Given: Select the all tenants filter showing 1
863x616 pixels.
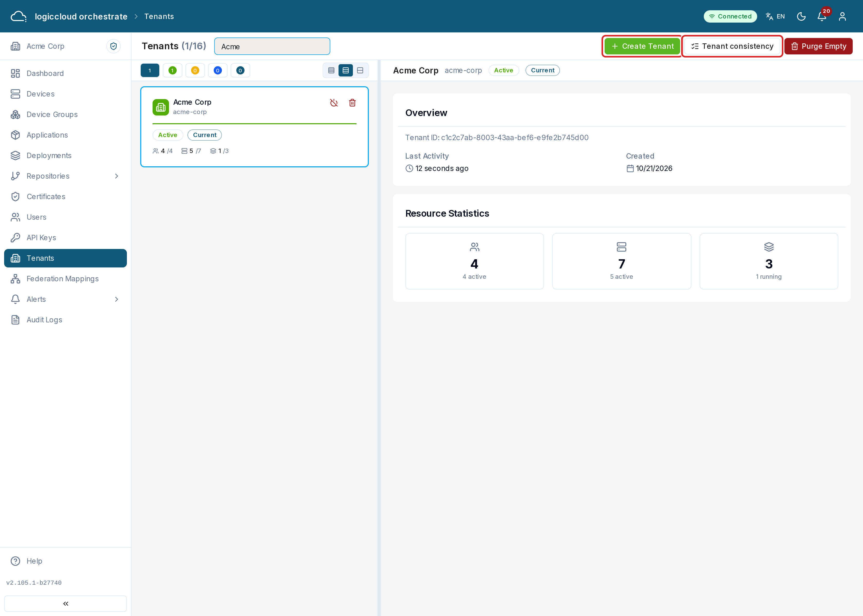Looking at the screenshot, I should coord(150,70).
